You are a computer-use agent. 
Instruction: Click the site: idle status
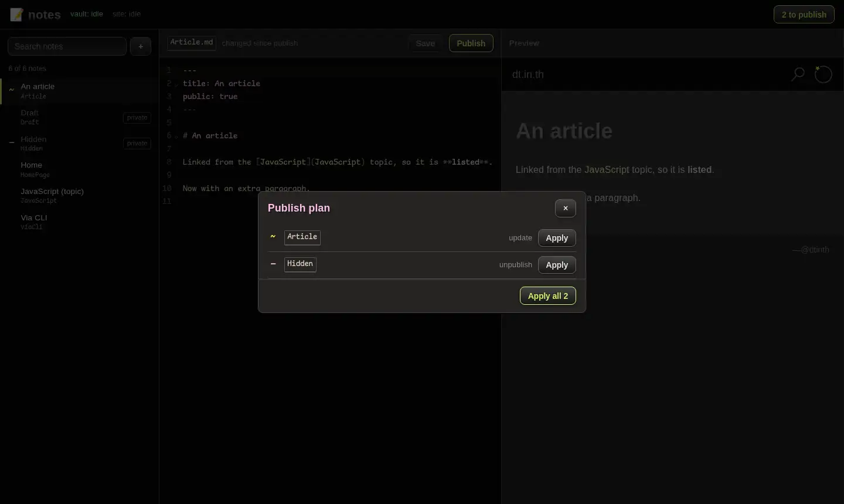(x=127, y=14)
